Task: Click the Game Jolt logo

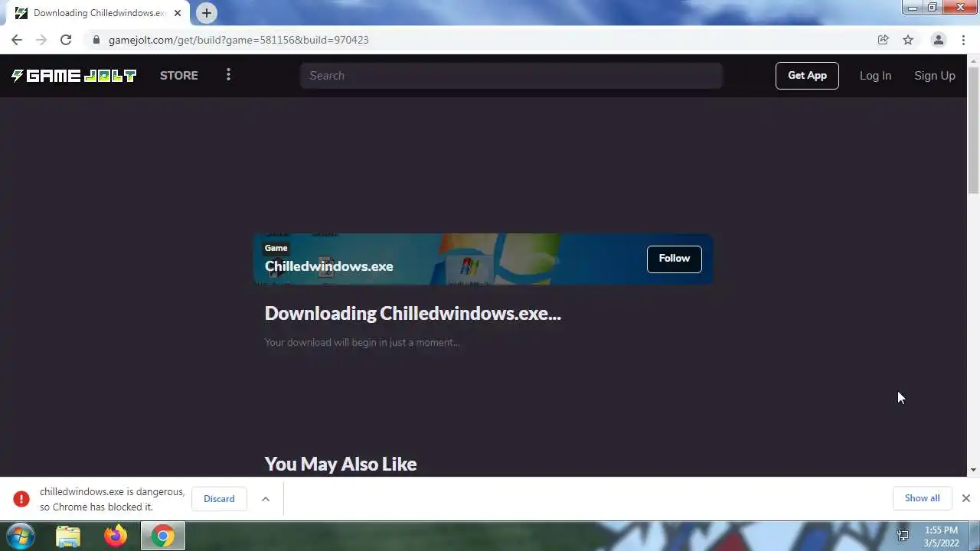Action: [x=73, y=75]
